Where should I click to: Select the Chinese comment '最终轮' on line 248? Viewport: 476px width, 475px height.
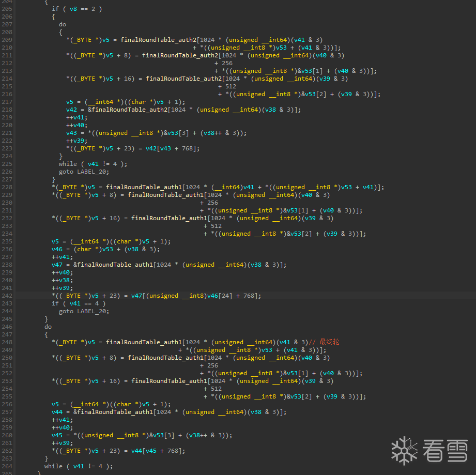(329, 342)
